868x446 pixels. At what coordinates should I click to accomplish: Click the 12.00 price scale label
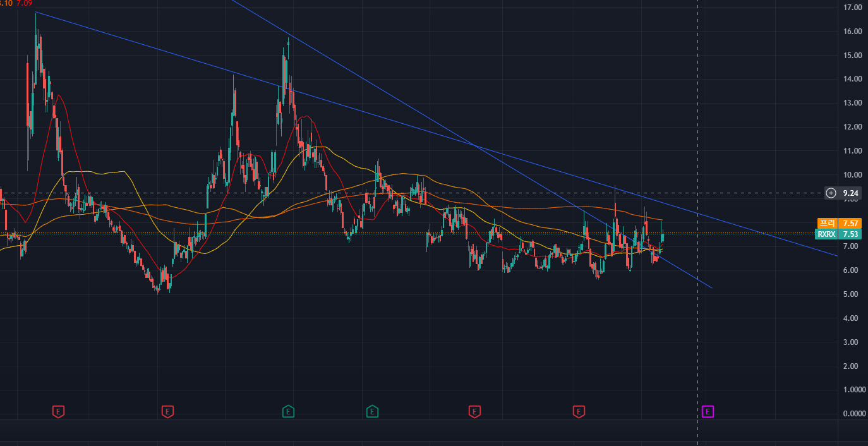[x=852, y=127]
